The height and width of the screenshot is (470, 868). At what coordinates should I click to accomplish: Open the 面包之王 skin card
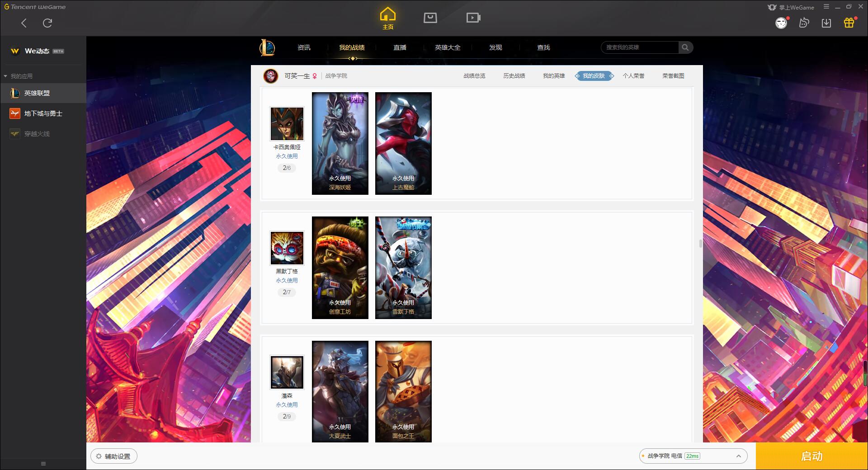coord(403,391)
